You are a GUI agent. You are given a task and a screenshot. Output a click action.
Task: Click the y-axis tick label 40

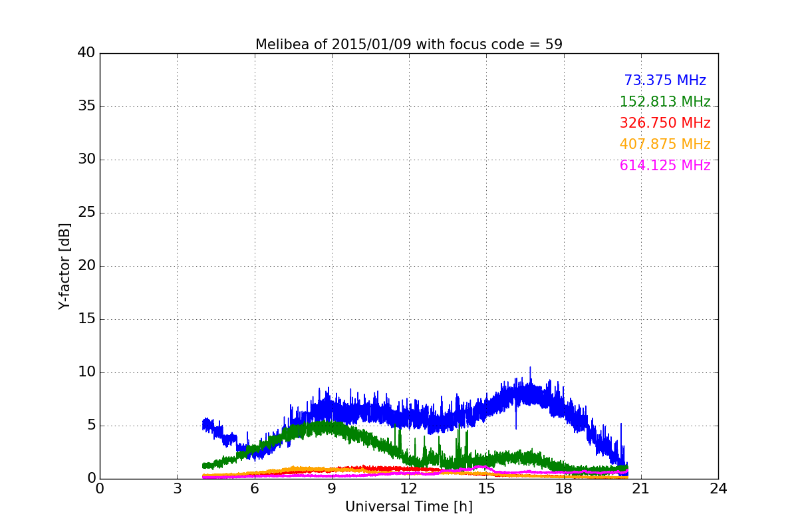[x=86, y=53]
